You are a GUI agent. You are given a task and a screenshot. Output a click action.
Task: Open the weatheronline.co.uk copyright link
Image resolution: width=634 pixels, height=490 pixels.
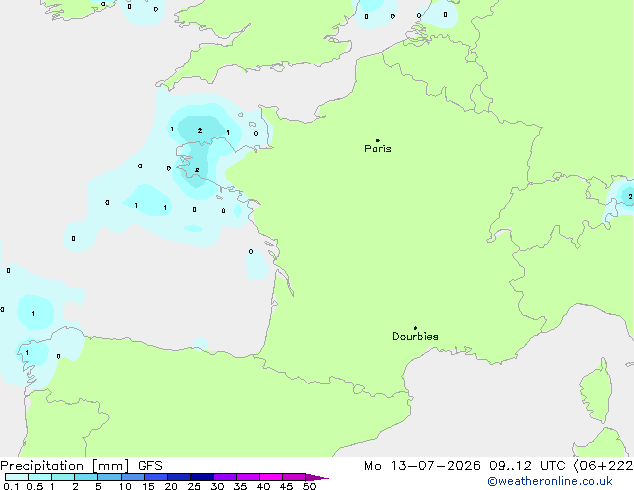[550, 481]
